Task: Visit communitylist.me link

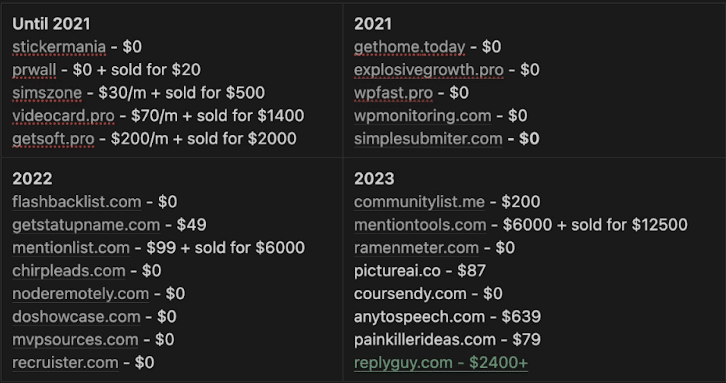Action: point(419,202)
